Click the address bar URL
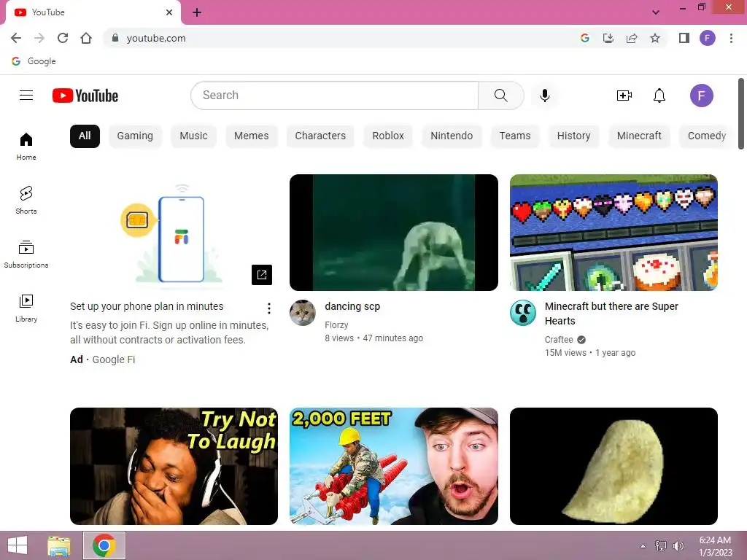 tap(156, 38)
